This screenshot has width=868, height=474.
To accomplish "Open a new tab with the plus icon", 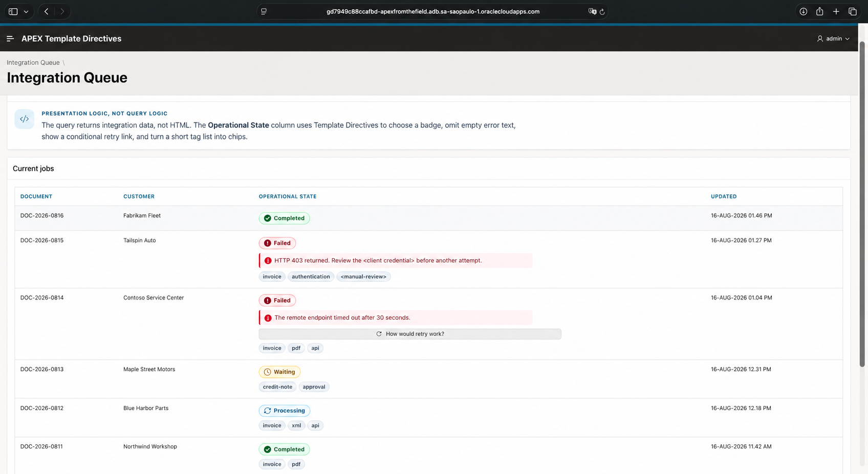I will tap(836, 11).
